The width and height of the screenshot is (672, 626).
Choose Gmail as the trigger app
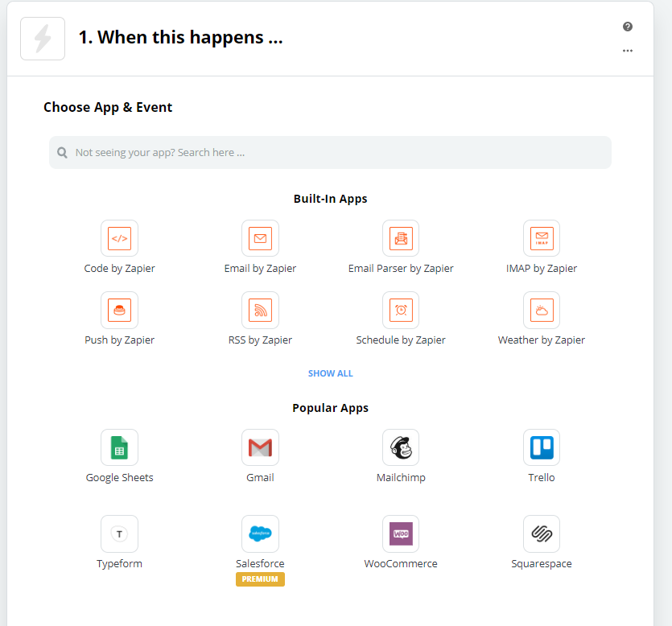(x=260, y=447)
